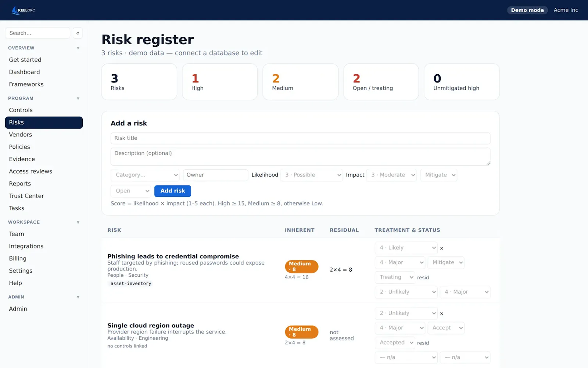Click the Demo mode badge
Image resolution: width=588 pixels, height=368 pixels.
click(x=527, y=10)
